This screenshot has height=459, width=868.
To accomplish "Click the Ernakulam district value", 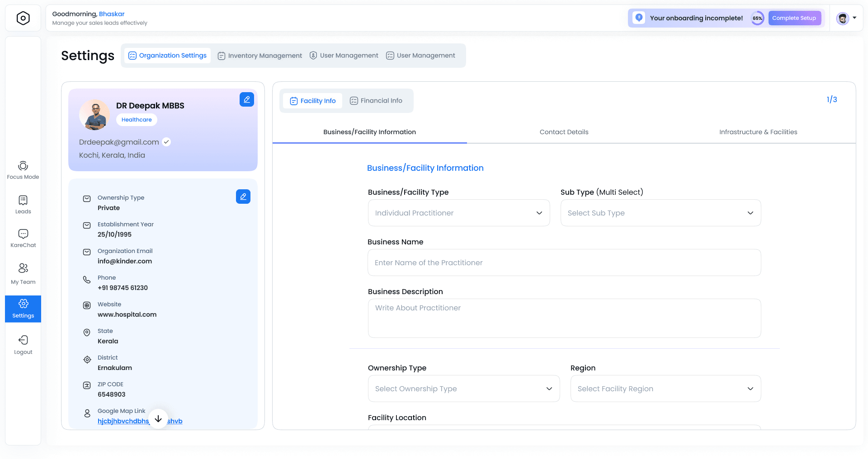I will 115,368.
